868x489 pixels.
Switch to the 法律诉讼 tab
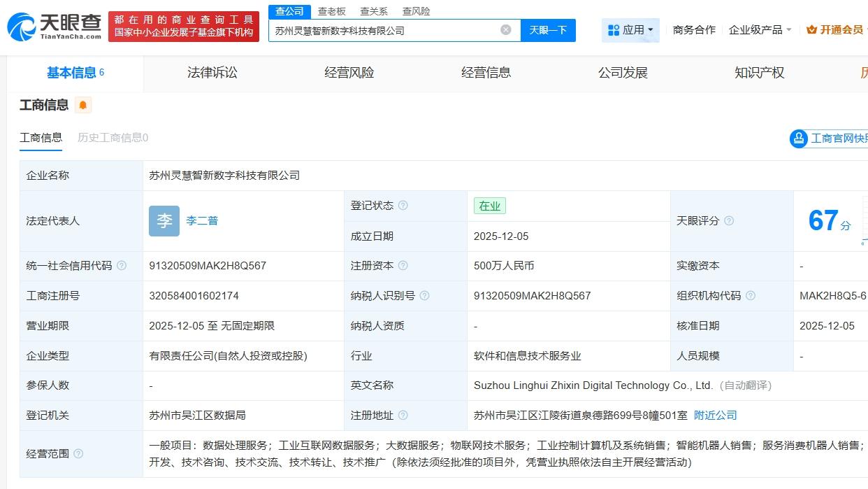(212, 73)
